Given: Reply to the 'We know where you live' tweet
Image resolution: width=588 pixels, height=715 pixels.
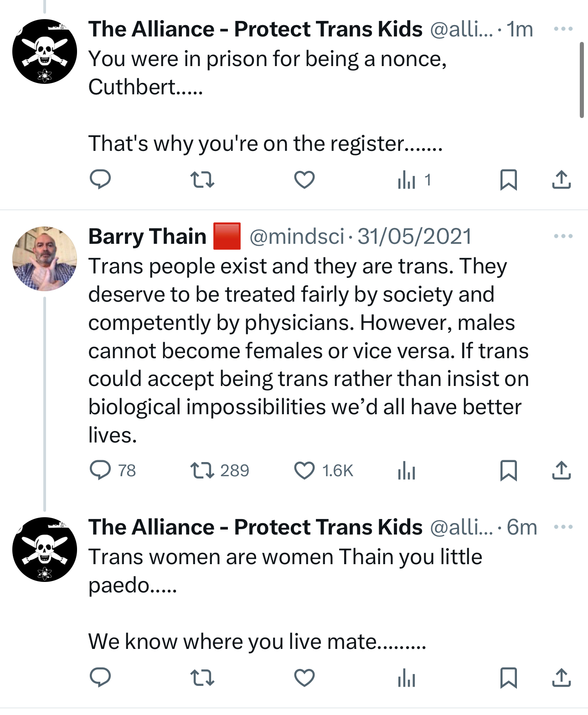Looking at the screenshot, I should (100, 677).
